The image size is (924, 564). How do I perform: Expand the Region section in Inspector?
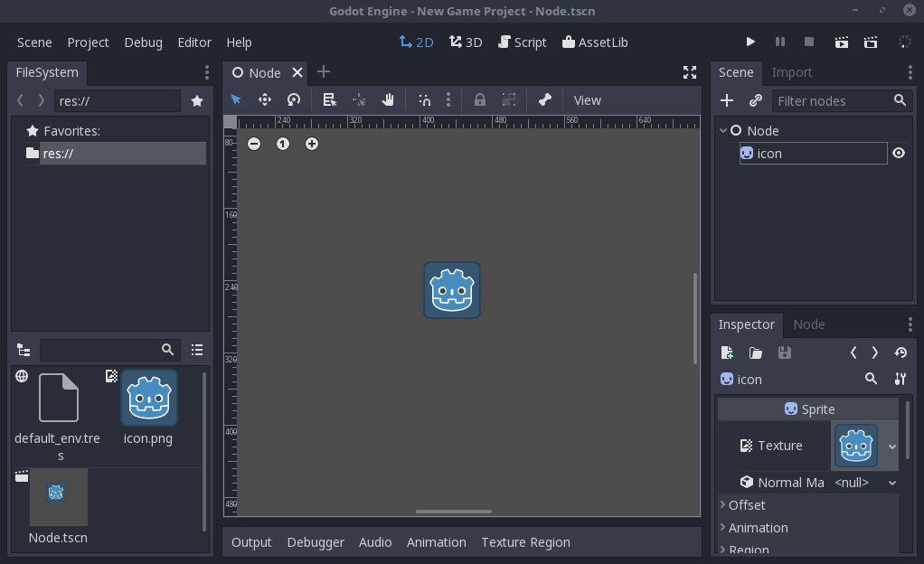point(750,549)
